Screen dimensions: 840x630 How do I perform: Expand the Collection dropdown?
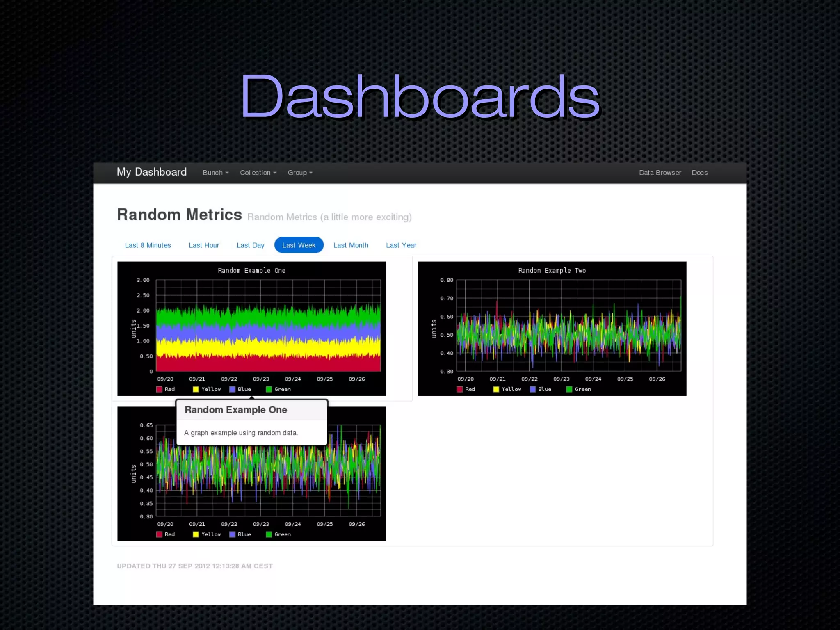click(258, 173)
